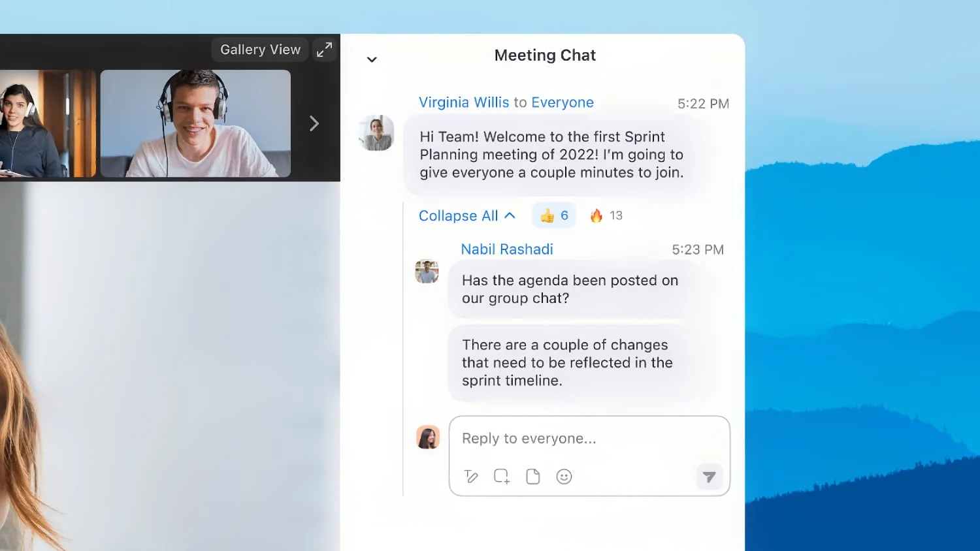This screenshot has height=551, width=980.
Task: Switch to Gallery View
Action: pos(260,50)
